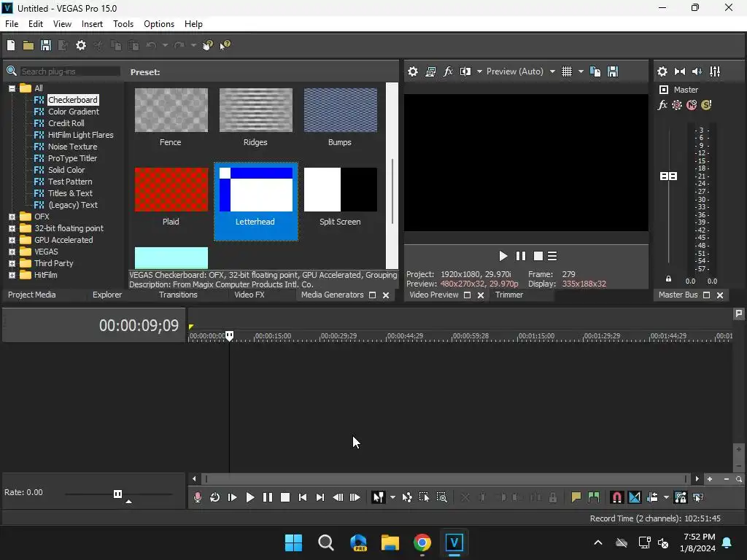Image resolution: width=747 pixels, height=560 pixels.
Task: Expand the VEGAS folder
Action: pos(12,252)
